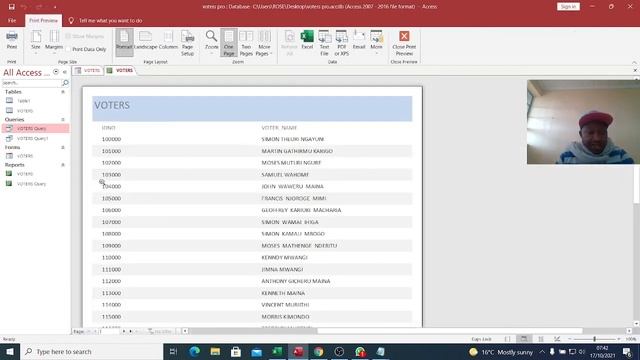
Task: Choose One Page zoom view
Action: click(x=229, y=42)
